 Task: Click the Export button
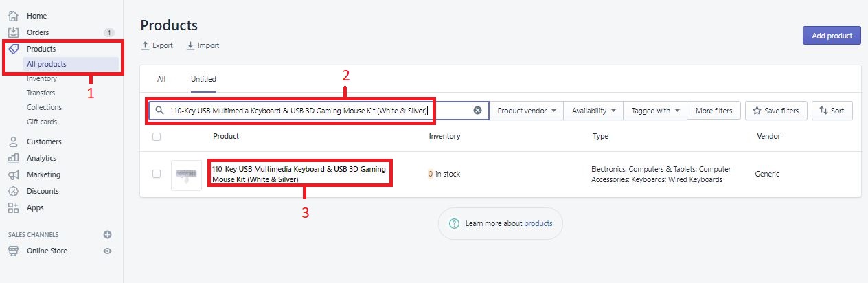point(157,45)
